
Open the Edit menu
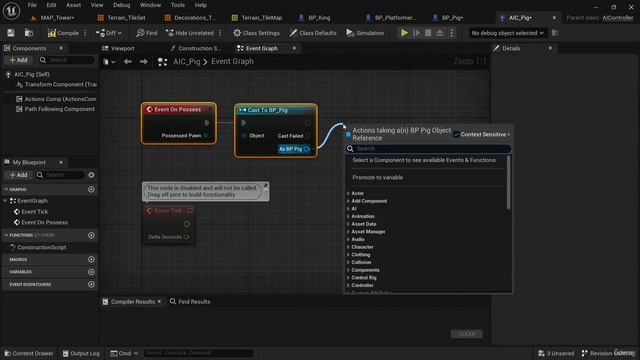[x=51, y=5]
